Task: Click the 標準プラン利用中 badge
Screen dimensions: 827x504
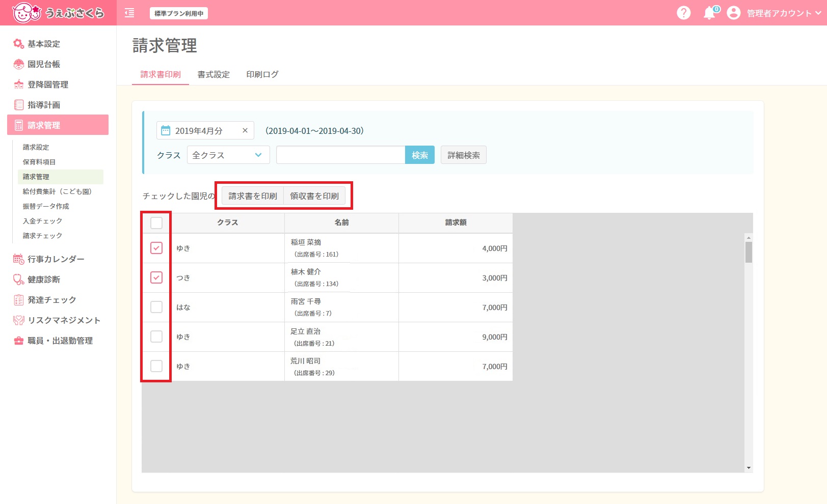Action: click(179, 13)
